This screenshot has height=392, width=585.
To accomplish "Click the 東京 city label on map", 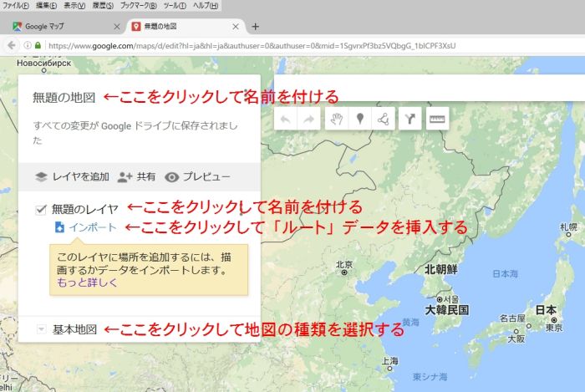I will 554,328.
